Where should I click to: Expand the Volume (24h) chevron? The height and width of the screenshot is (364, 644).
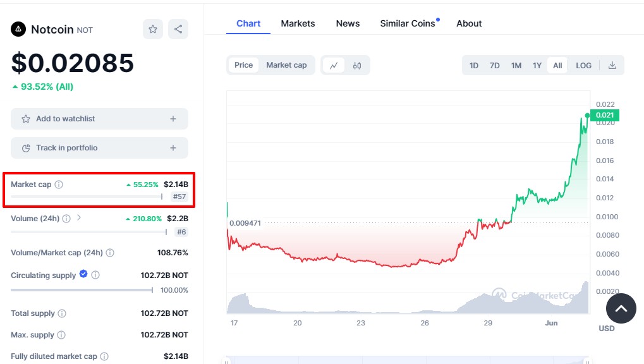(x=79, y=218)
